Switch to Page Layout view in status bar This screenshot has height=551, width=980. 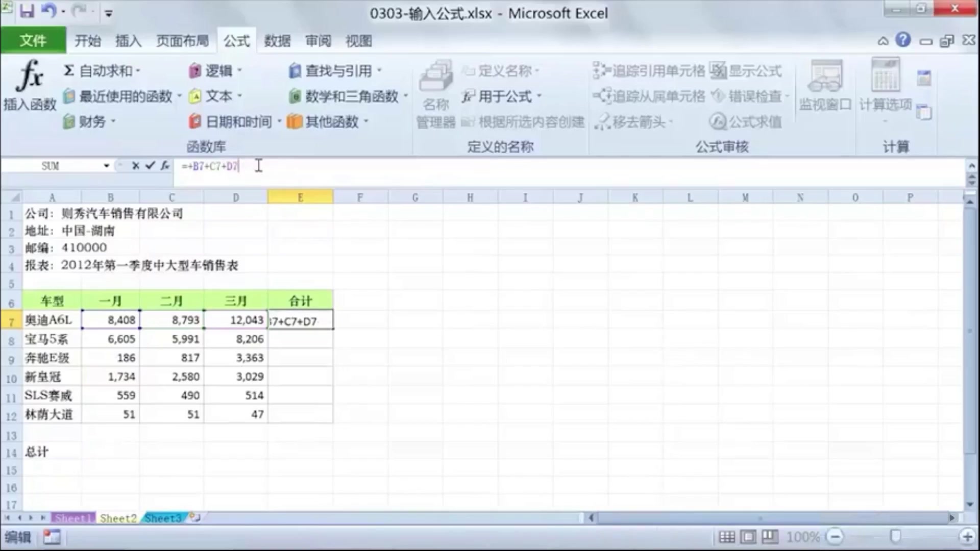748,537
